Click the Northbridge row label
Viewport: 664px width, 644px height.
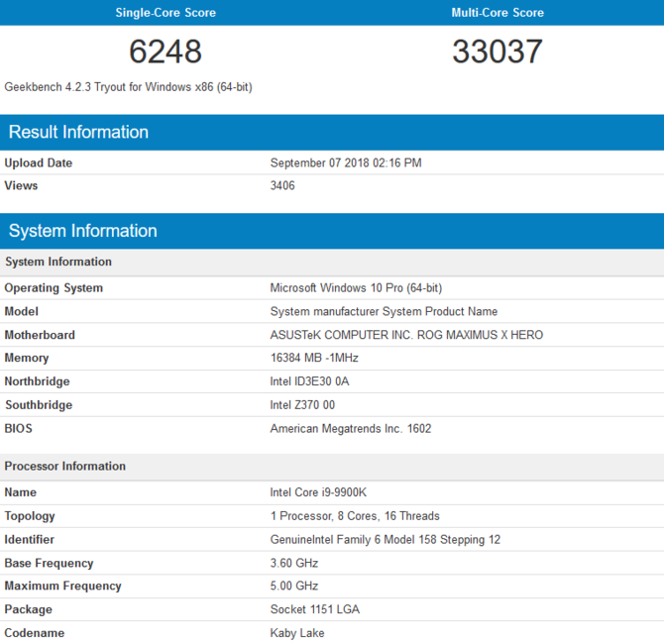pos(37,381)
